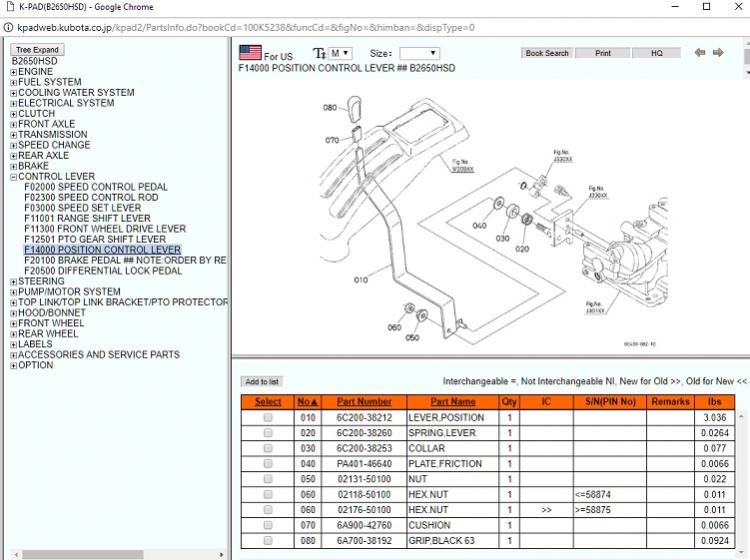Expand the FUEL SYSTEM tree node

click(x=14, y=83)
